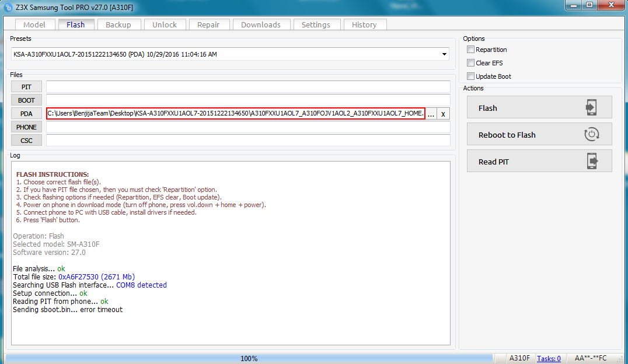This screenshot has height=364, width=628.
Task: View the History tab
Action: click(x=364, y=24)
